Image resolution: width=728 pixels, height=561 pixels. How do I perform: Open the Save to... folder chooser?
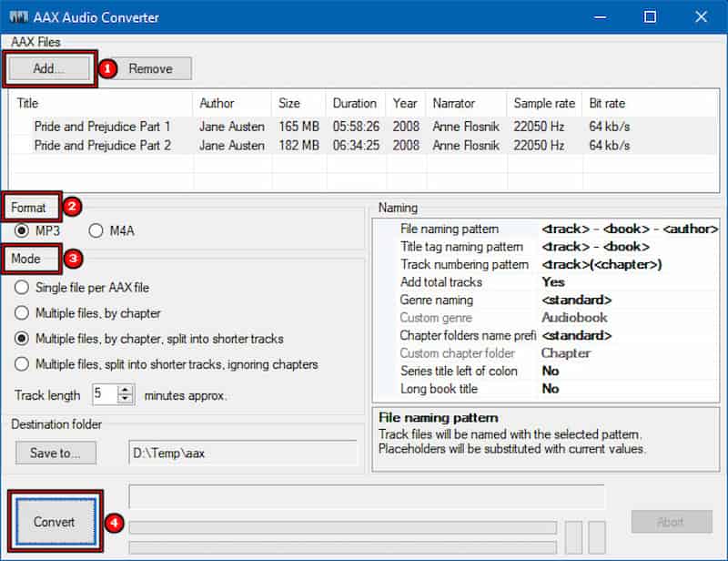56,453
